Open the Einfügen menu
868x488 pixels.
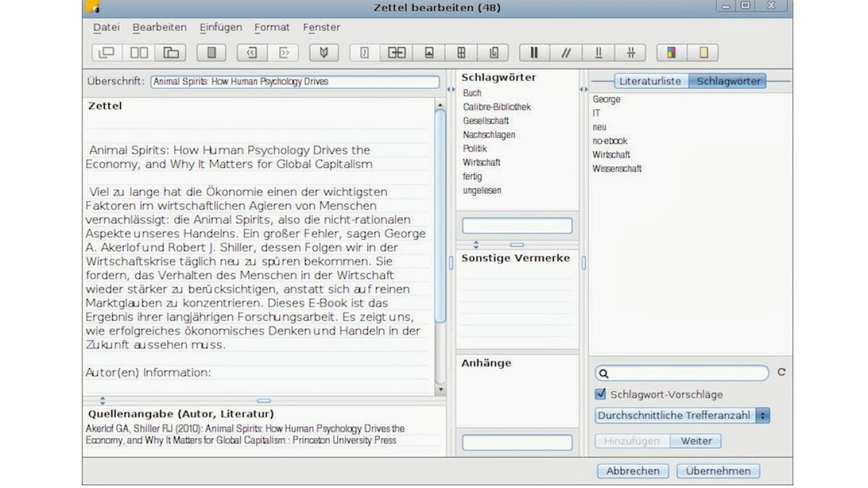click(220, 27)
